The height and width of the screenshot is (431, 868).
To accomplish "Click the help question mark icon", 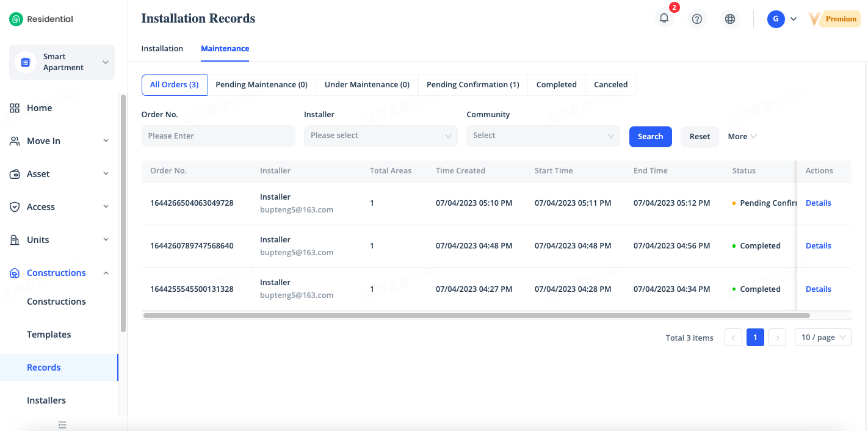I will pyautogui.click(x=697, y=19).
